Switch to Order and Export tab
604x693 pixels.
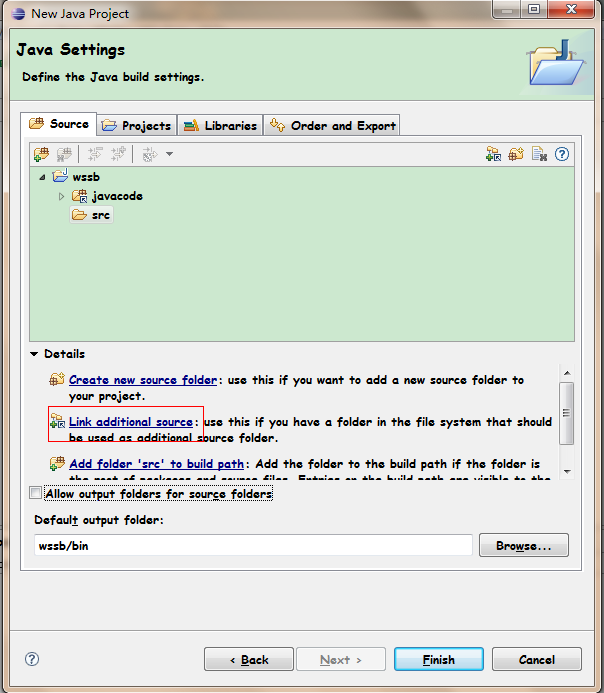click(332, 126)
